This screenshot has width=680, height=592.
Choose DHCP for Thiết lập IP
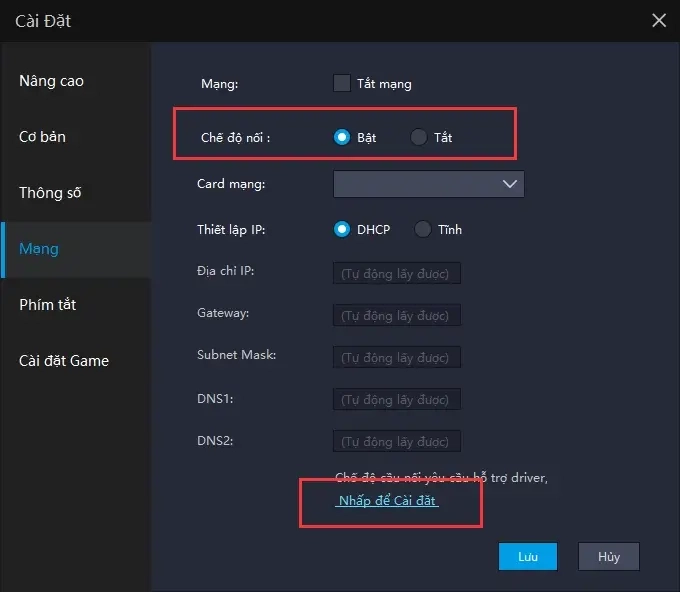point(342,229)
